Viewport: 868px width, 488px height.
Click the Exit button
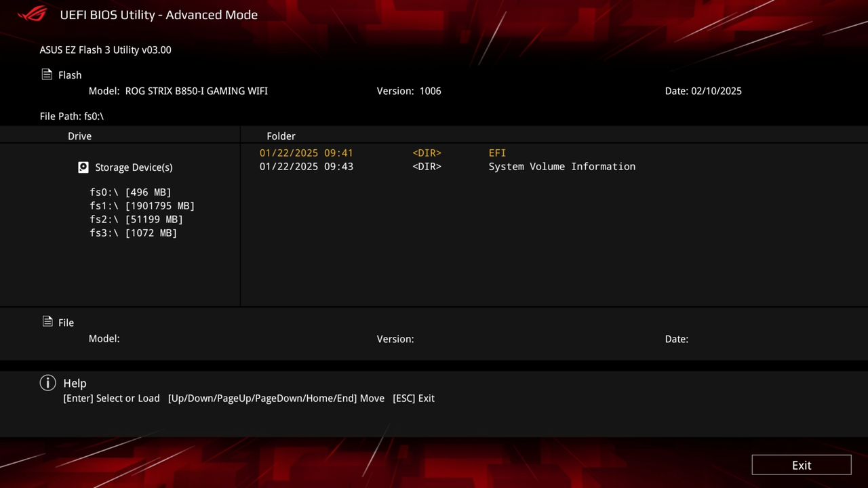(x=802, y=465)
